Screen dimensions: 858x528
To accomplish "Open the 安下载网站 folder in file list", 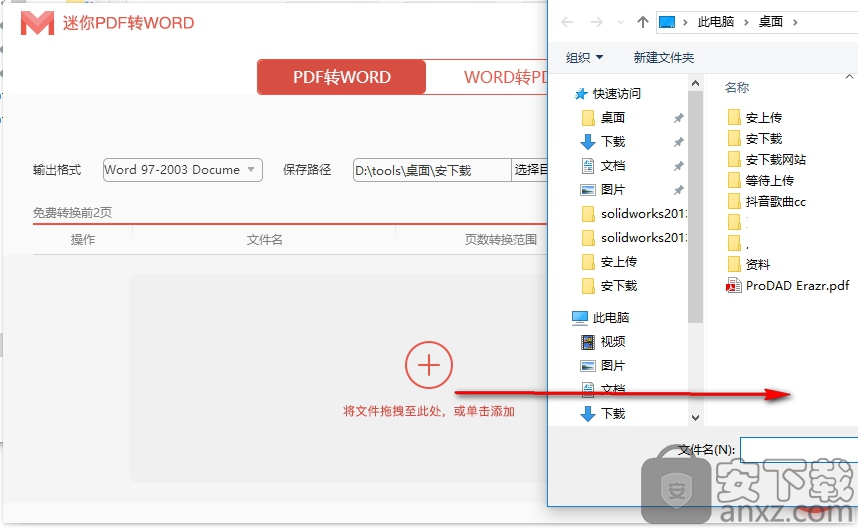I will point(775,159).
